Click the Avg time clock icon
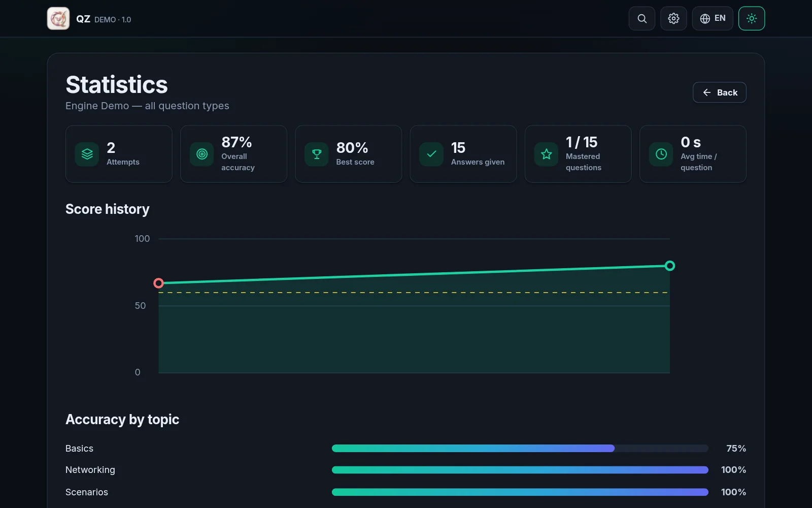812x508 pixels. click(x=661, y=154)
